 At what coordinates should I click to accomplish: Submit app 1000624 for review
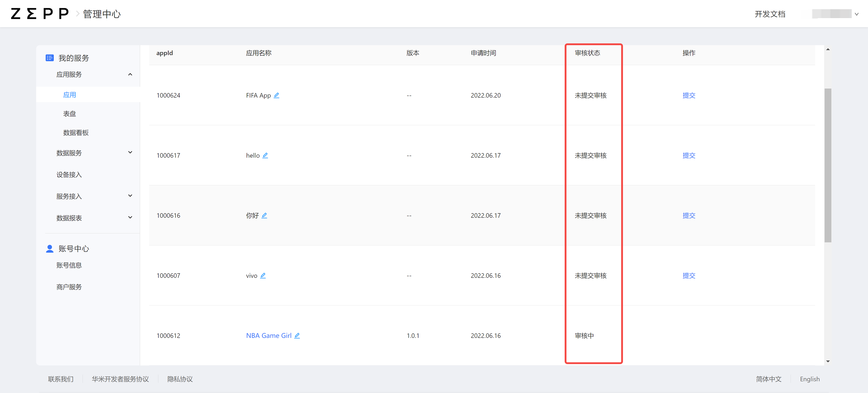pos(689,95)
